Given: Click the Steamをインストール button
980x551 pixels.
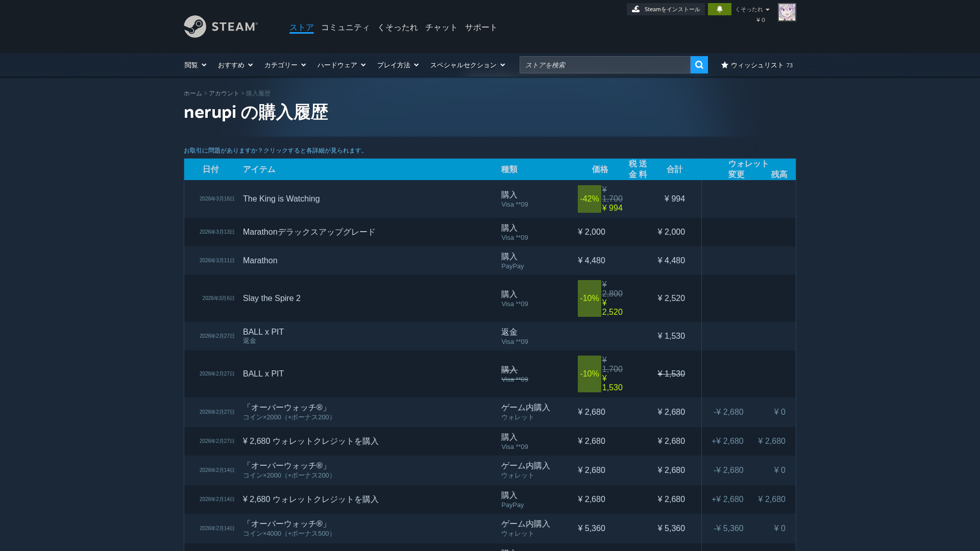Looking at the screenshot, I should tap(666, 9).
